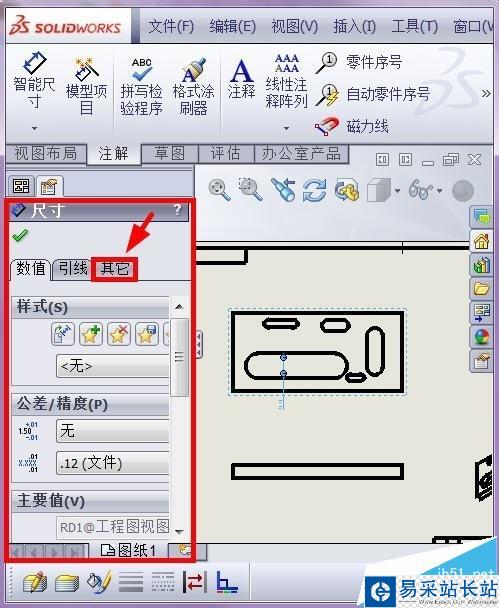Switch to Evaluate (评估) tab
Screen dimensions: 499x608
[x=226, y=154]
